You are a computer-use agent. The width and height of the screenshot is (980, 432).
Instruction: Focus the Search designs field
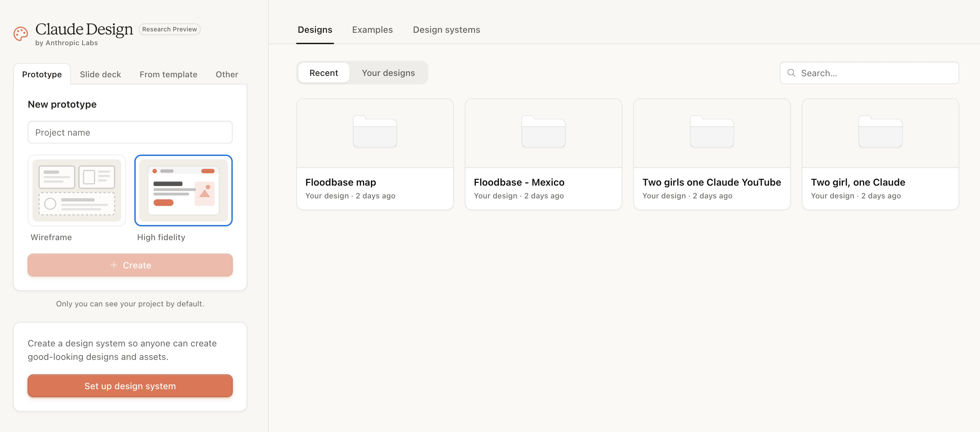pos(869,73)
